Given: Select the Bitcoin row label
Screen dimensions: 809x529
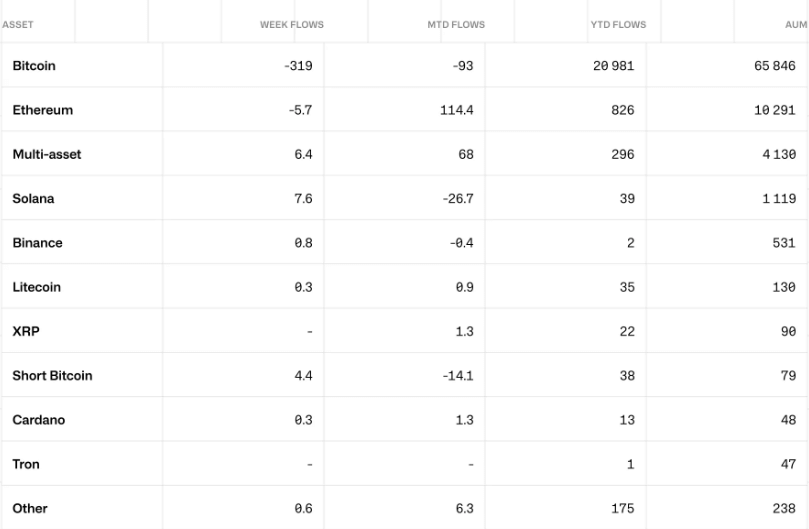Looking at the screenshot, I should pos(34,66).
